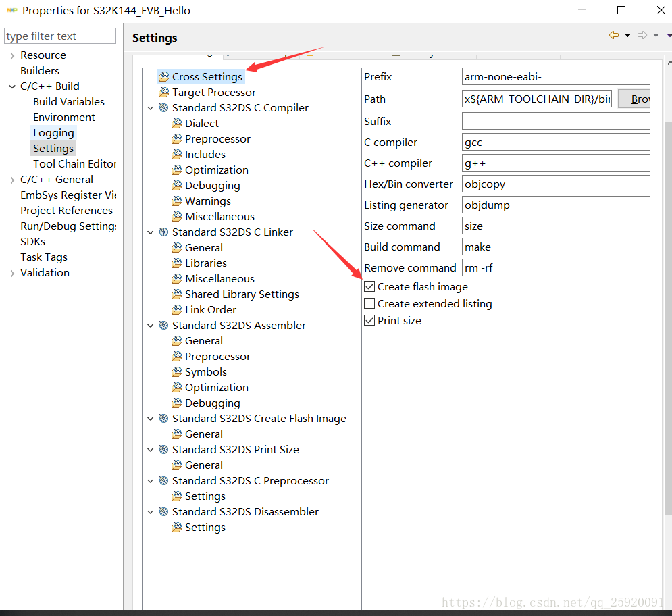Open the Environment page
This screenshot has width=672, height=616.
[x=64, y=117]
